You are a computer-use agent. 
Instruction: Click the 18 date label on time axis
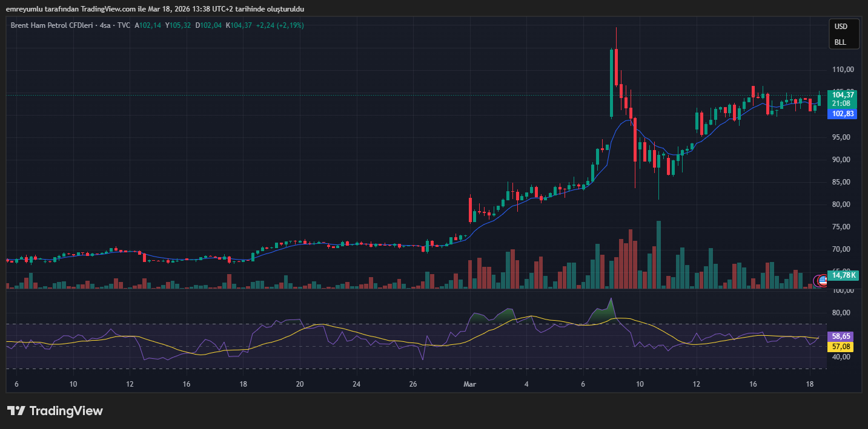810,384
